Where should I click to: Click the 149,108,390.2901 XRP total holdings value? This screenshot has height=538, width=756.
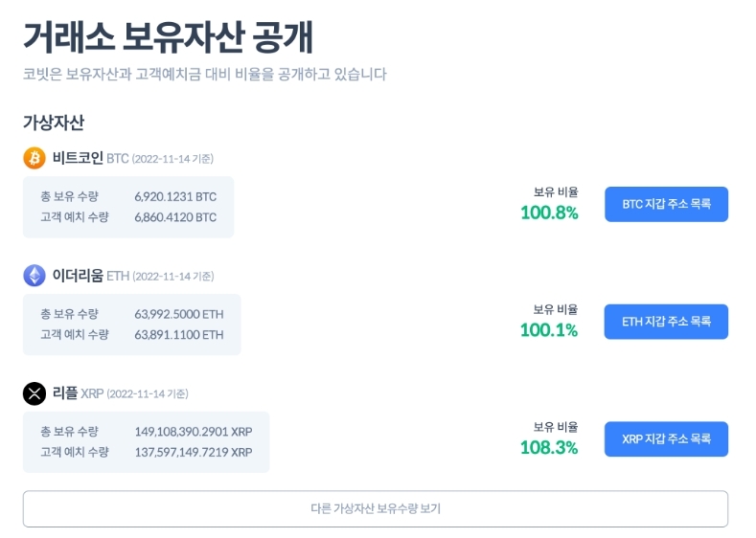(194, 432)
